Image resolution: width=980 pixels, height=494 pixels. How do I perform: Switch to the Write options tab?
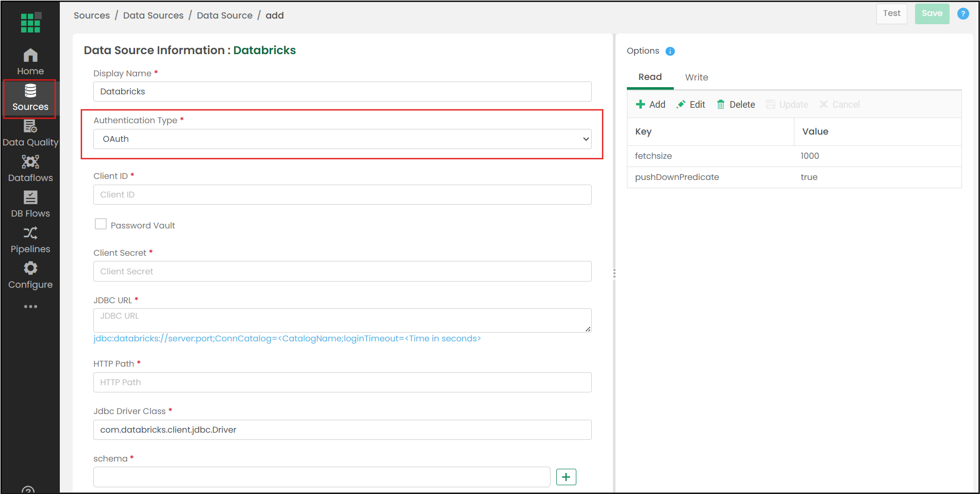696,77
